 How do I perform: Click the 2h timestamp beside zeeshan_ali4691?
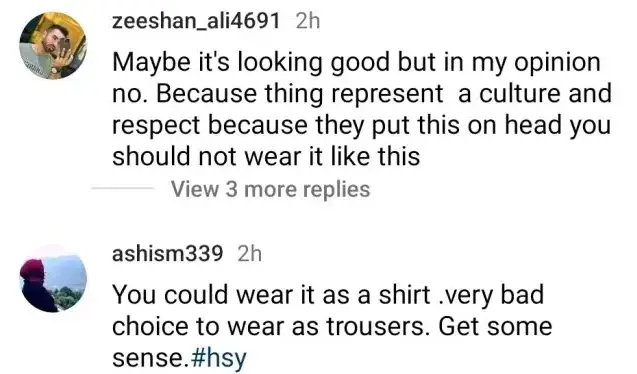[308, 21]
